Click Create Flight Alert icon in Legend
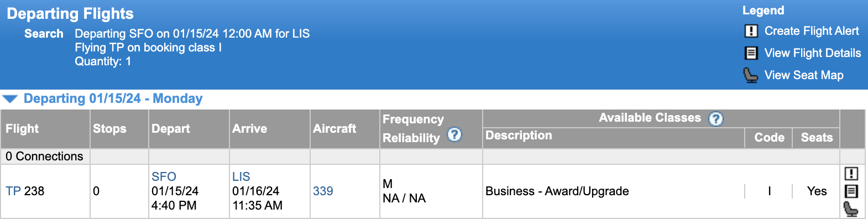868x219 pixels. (x=751, y=31)
